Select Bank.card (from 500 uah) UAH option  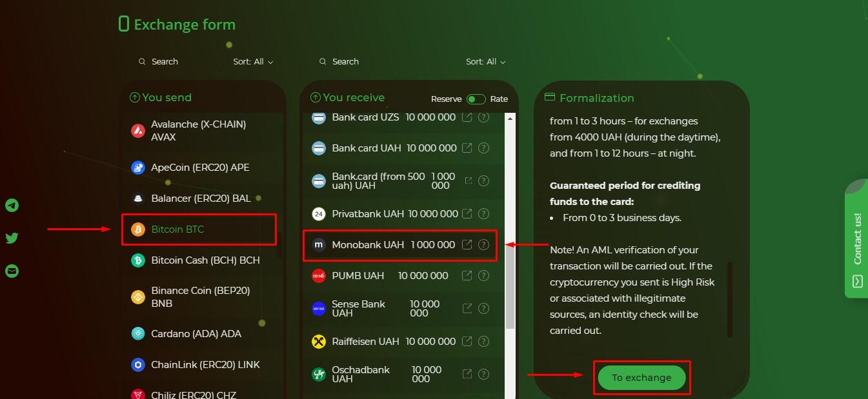point(403,180)
